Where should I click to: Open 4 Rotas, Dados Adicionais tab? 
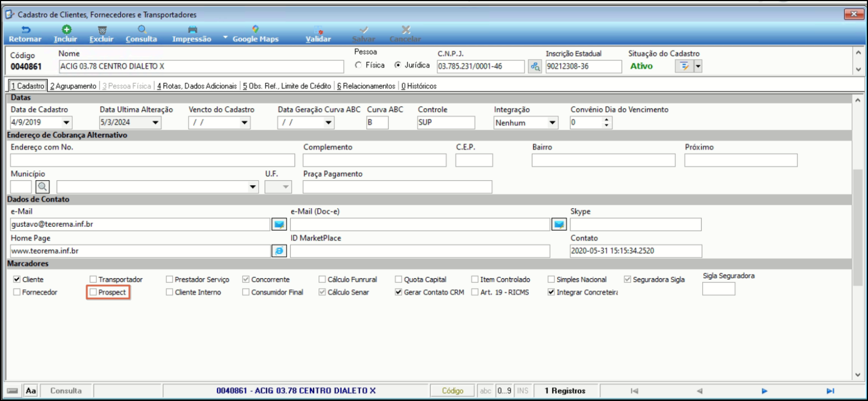[x=197, y=86]
